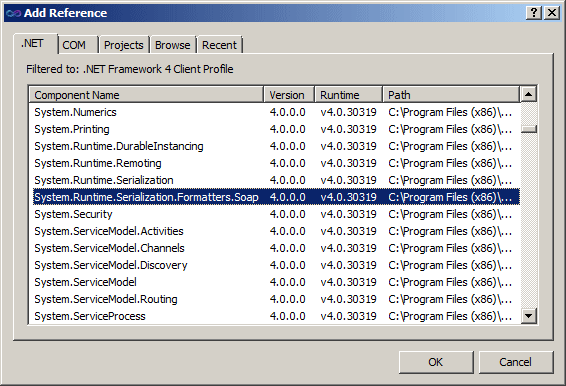Click the help question mark button
566x386 pixels.
point(534,13)
